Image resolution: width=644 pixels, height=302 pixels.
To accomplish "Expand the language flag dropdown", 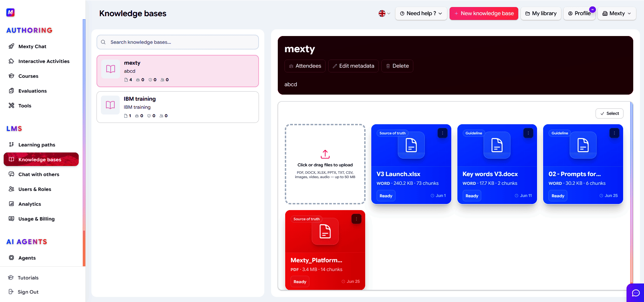I will 384,13.
